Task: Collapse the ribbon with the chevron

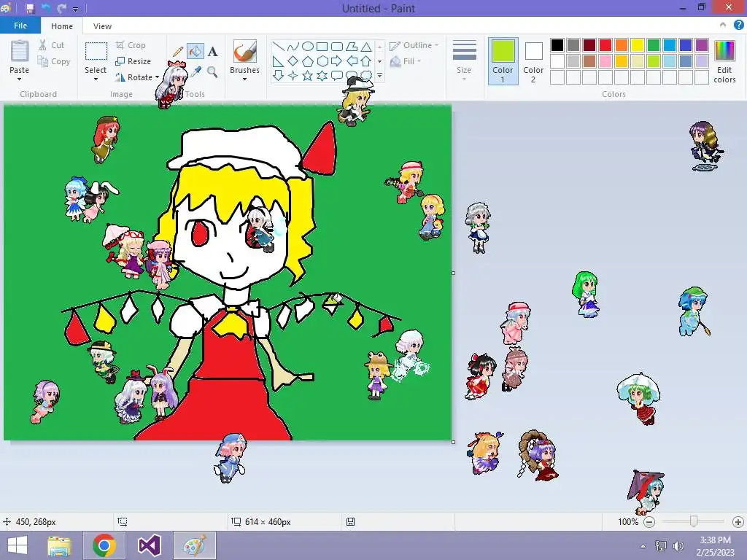Action: (723, 25)
